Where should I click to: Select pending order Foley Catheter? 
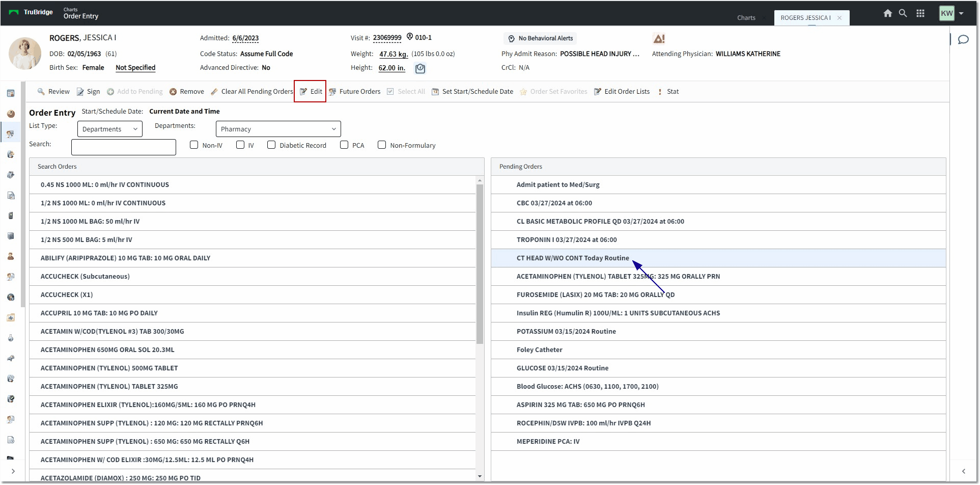(x=718, y=350)
